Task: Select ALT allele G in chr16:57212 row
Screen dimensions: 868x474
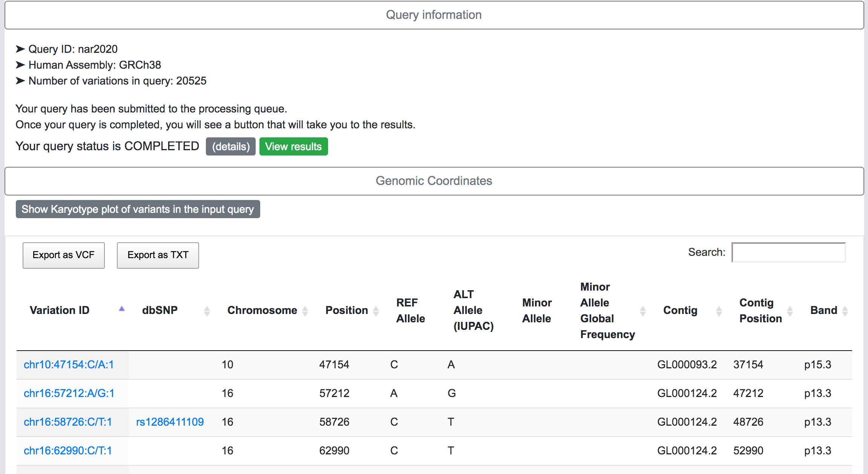Action: (x=451, y=393)
